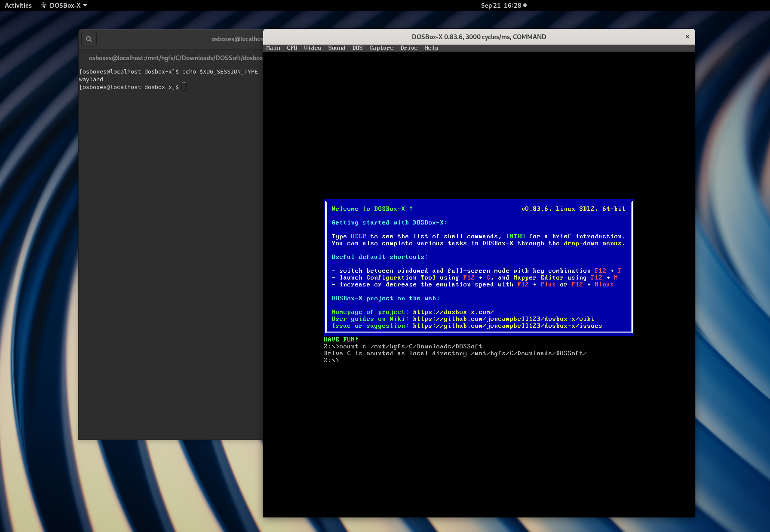Click the DOSBox-X icon in the top bar
This screenshot has width=770, height=532.
(x=43, y=5)
